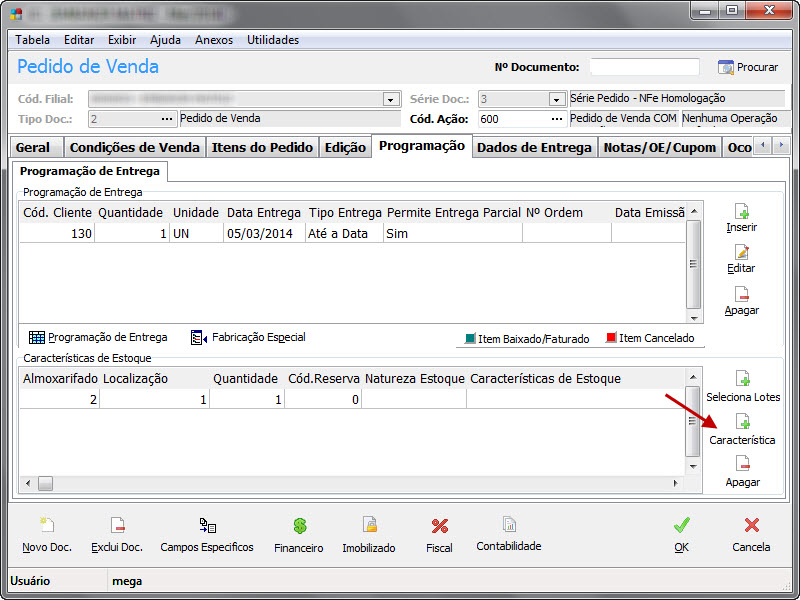Open Campos Específicos

click(x=207, y=526)
